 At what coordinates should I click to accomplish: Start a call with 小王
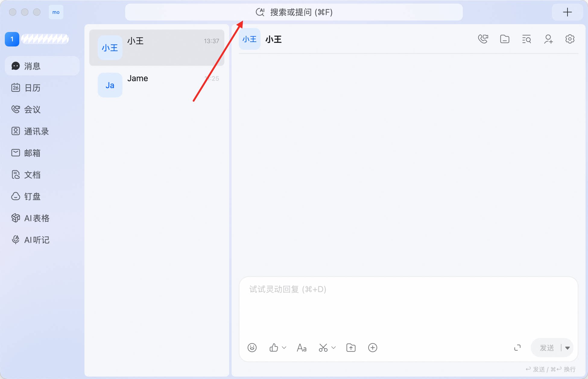click(483, 39)
